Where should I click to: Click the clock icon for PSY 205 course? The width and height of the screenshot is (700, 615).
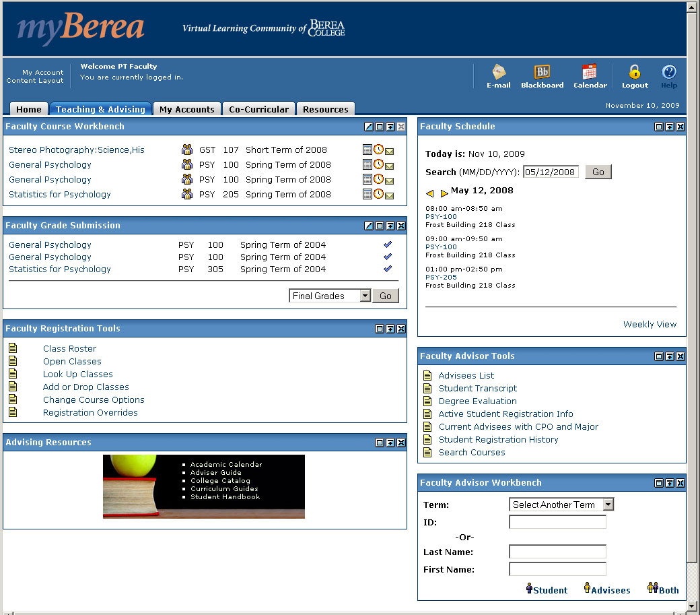tap(378, 194)
